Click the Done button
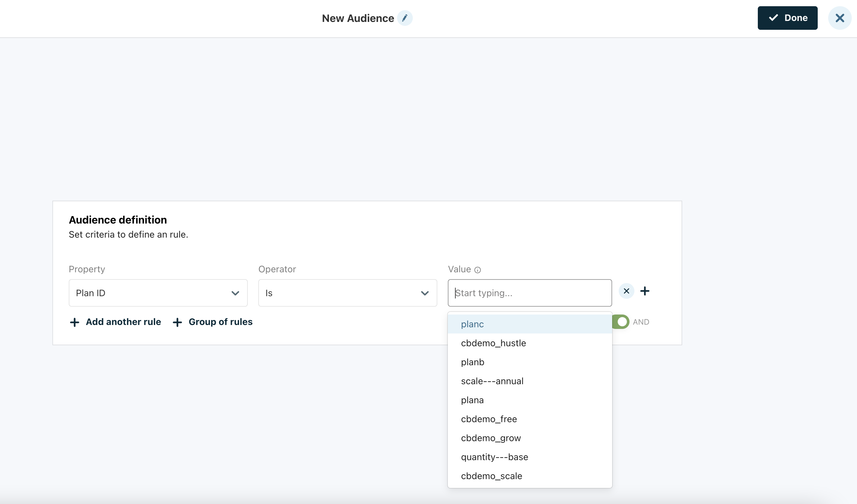This screenshot has width=857, height=504. 787,18
